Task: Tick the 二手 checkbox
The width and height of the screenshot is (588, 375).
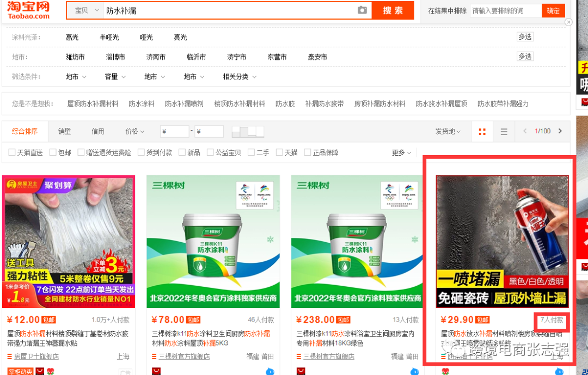Action: [x=251, y=152]
